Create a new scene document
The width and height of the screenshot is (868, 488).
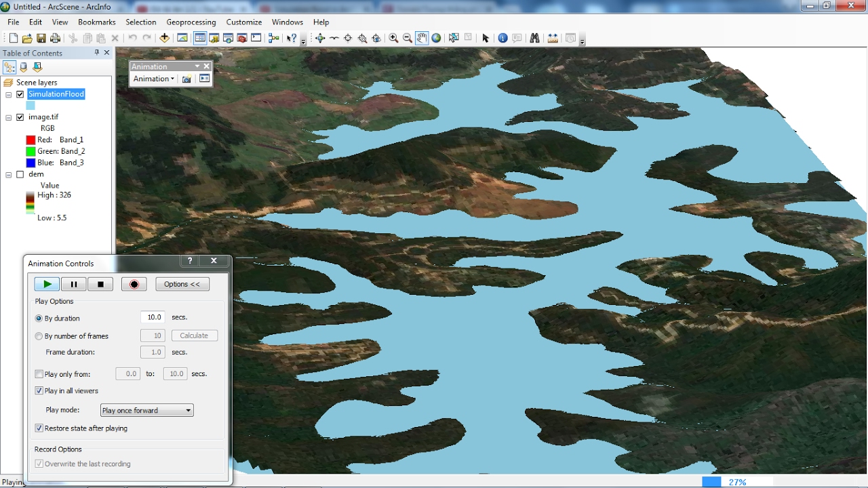coord(13,39)
